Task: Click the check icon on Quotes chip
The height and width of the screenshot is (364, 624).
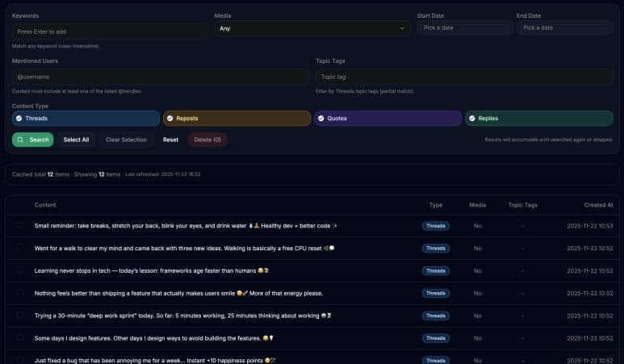Action: tap(321, 119)
